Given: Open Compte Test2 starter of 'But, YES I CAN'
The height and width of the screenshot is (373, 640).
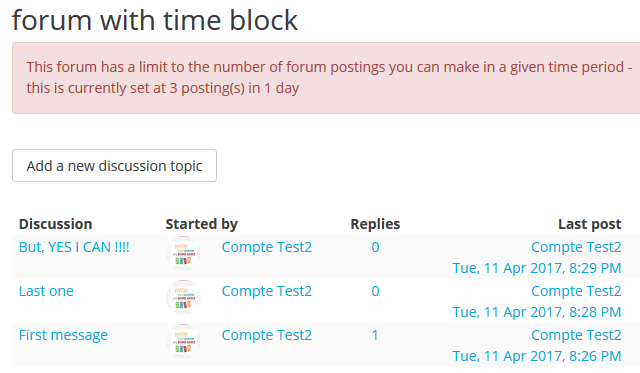Looking at the screenshot, I should click(x=267, y=247).
